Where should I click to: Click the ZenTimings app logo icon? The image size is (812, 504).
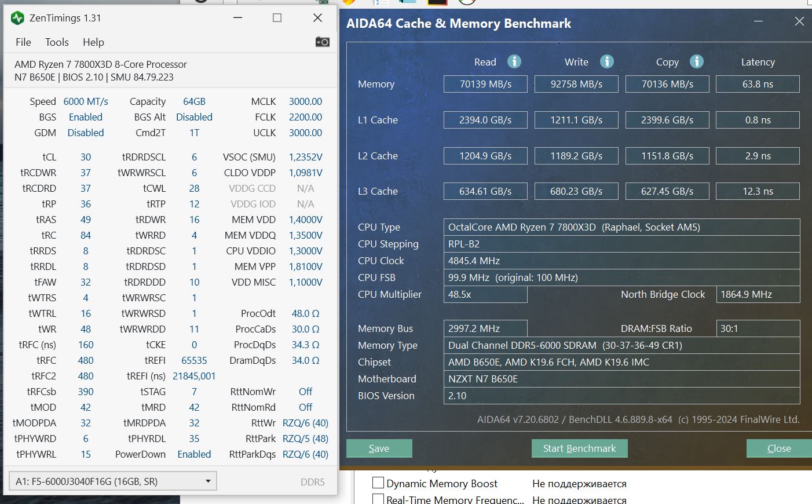pos(17,18)
